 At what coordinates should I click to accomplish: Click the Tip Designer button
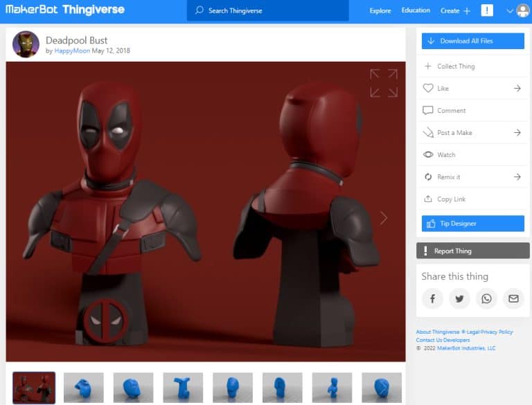tap(472, 224)
